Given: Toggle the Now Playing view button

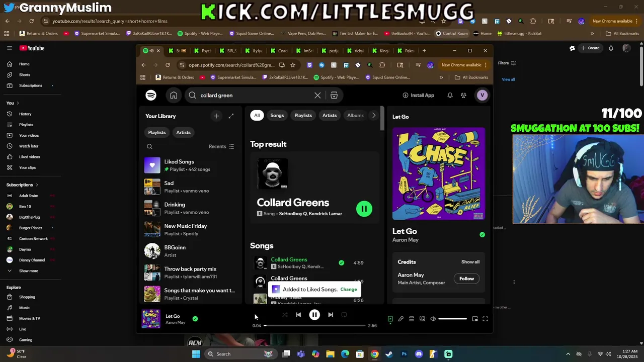Looking at the screenshot, I should (x=390, y=319).
